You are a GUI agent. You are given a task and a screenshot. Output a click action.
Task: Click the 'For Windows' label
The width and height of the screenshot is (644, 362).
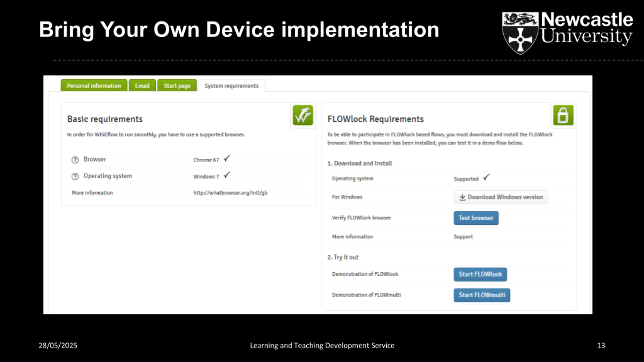tap(347, 197)
